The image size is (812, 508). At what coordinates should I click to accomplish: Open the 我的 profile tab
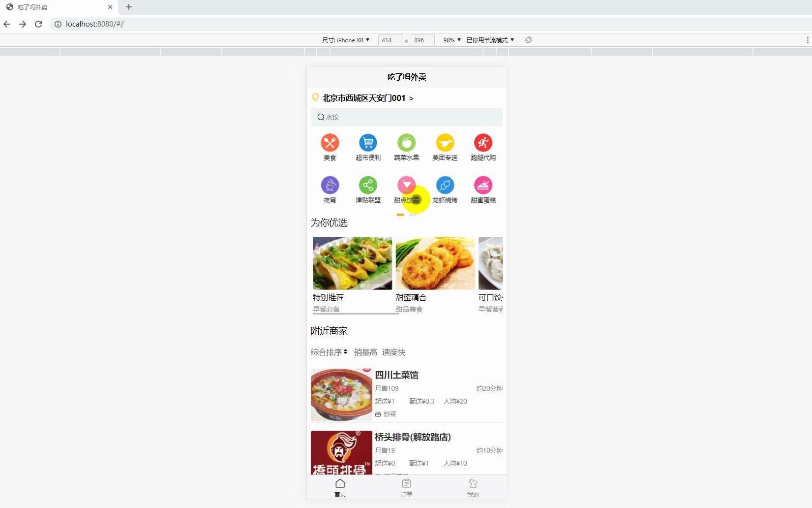(473, 488)
